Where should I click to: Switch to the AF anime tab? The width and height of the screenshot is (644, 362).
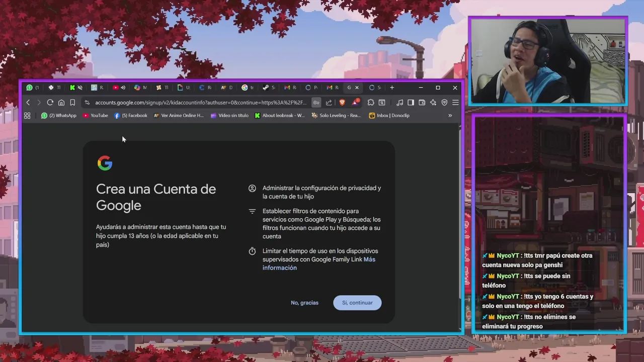226,87
